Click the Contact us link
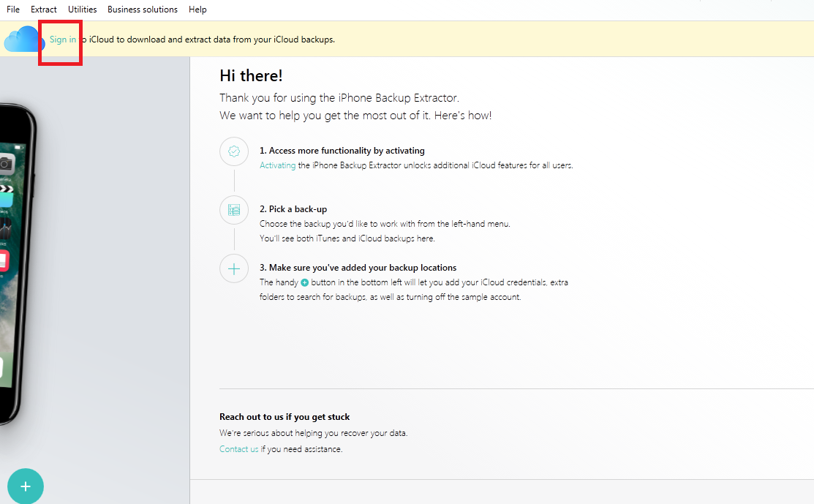 click(239, 449)
